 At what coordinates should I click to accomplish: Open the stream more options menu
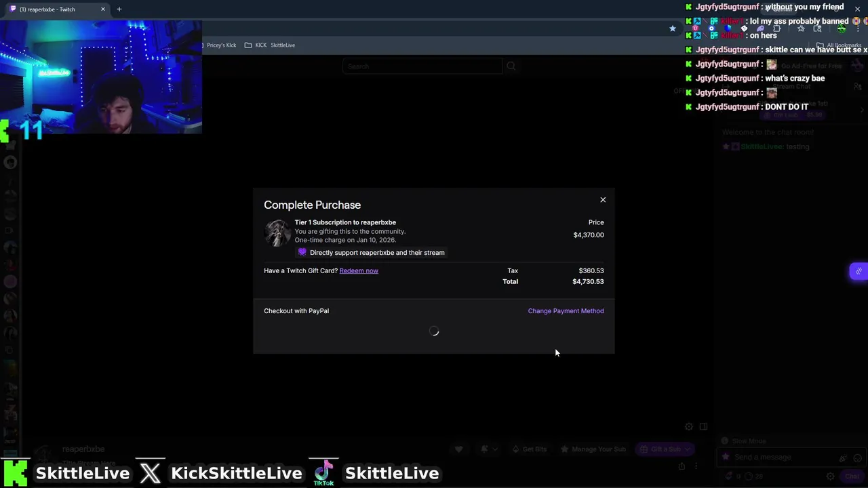[x=696, y=466]
